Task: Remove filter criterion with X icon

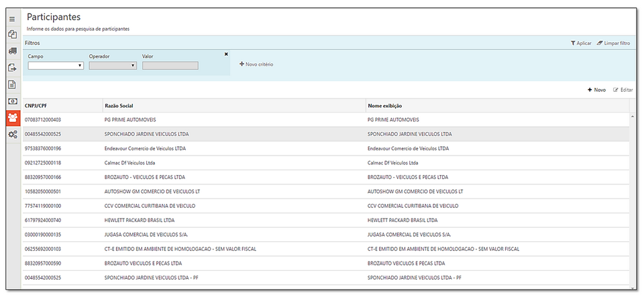Action: (226, 54)
